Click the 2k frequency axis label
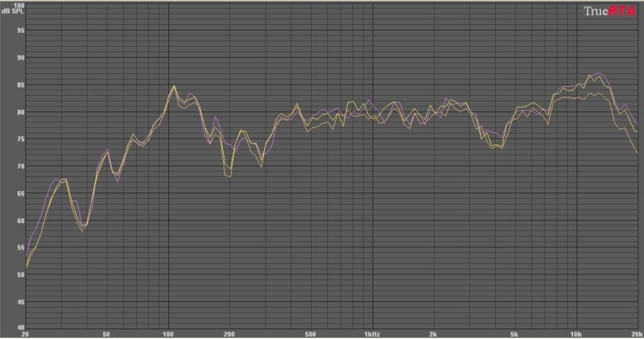644x339 pixels. coord(432,333)
